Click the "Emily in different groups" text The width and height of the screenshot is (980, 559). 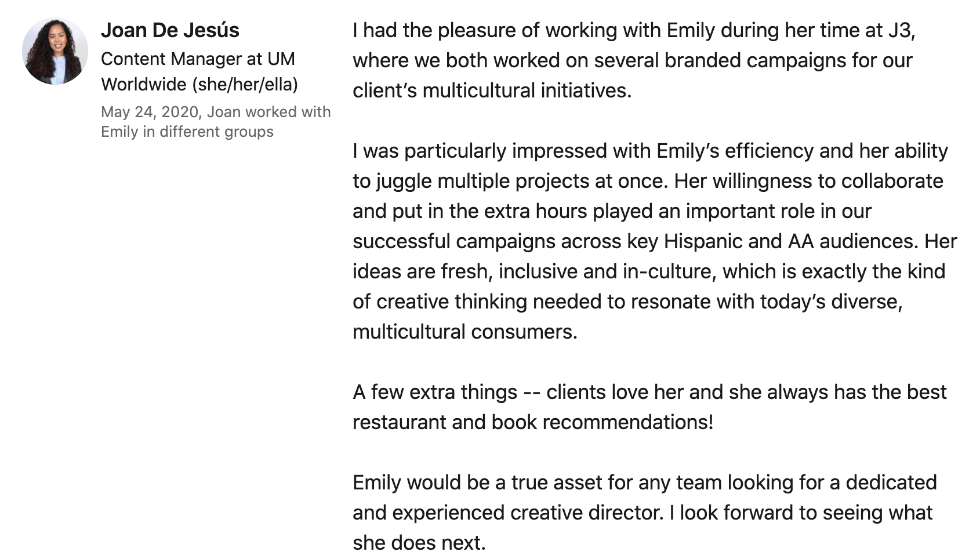[187, 132]
